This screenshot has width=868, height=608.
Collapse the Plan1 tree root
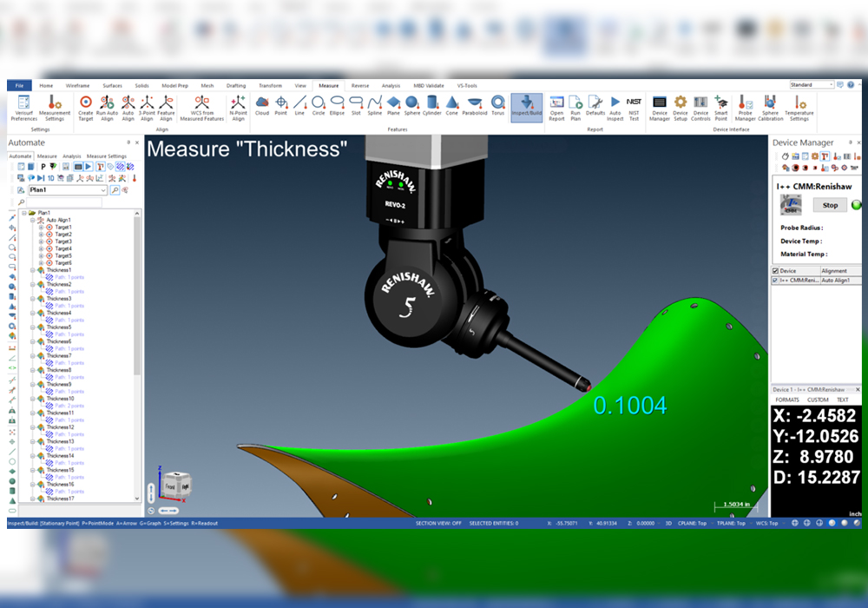tap(24, 213)
